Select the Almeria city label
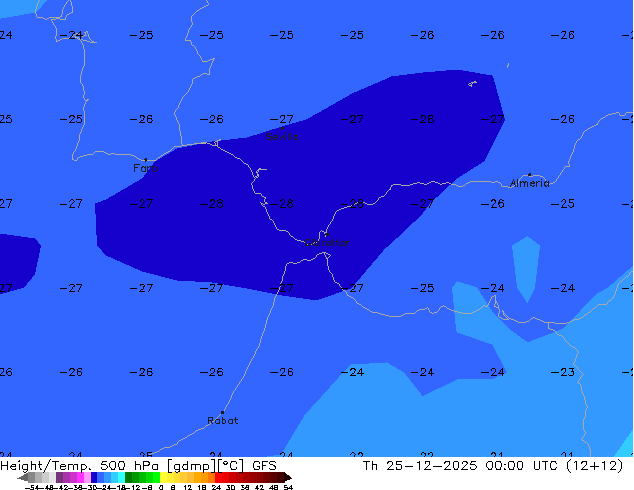The width and height of the screenshot is (634, 490). (x=530, y=183)
